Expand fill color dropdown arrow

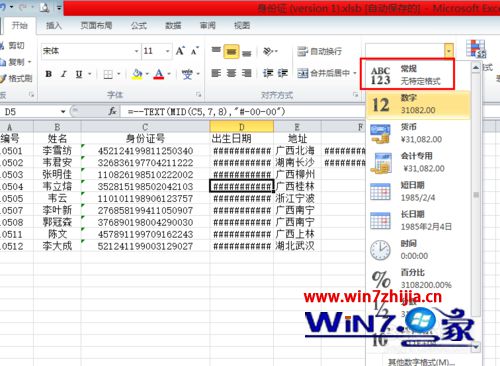point(147,74)
